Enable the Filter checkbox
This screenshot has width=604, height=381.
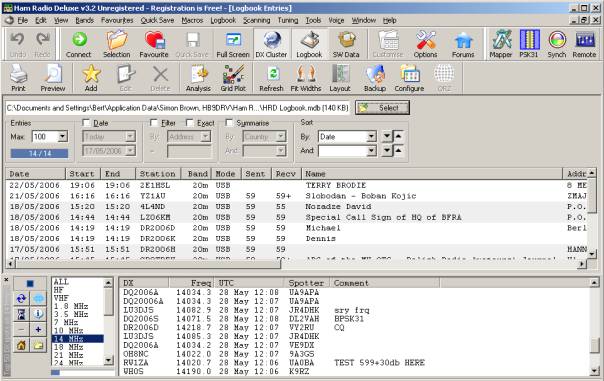[x=154, y=123]
